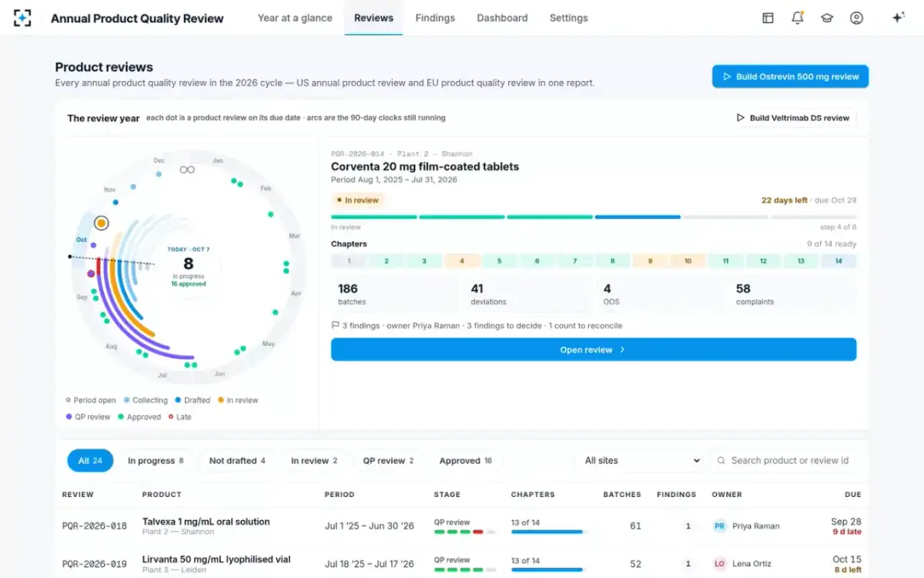The image size is (924, 578).
Task: Sort by the Product column header
Action: pos(162,495)
